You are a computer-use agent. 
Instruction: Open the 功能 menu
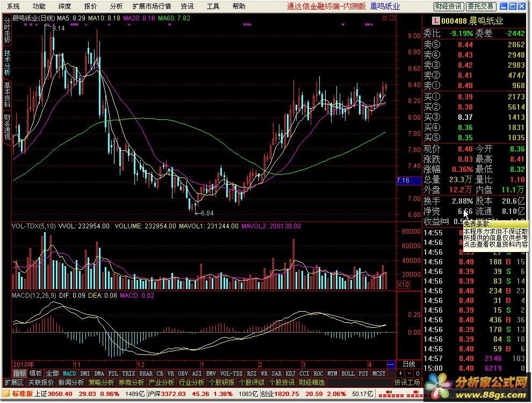pos(39,6)
